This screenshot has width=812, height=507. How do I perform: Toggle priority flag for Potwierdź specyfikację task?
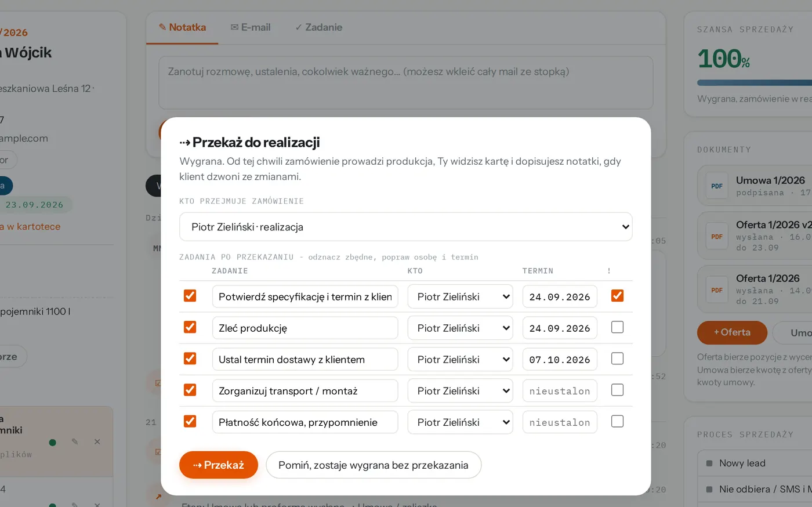617,296
